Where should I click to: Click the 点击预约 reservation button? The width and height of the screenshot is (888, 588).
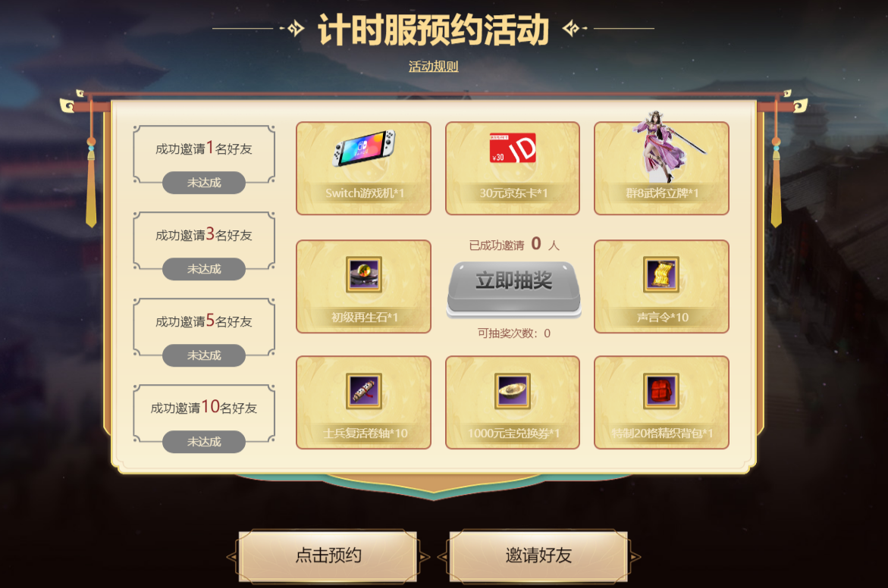tap(328, 555)
